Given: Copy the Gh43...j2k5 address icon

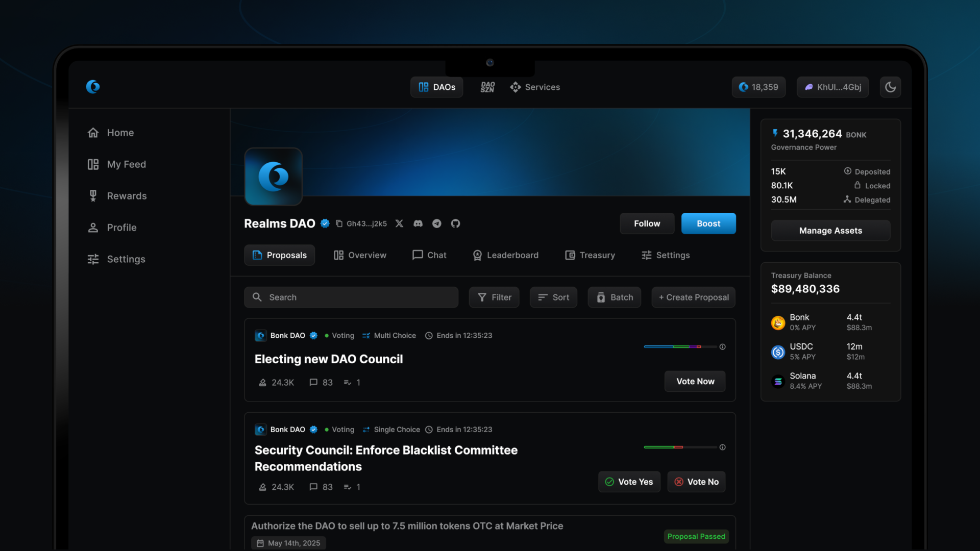Looking at the screenshot, I should (339, 223).
